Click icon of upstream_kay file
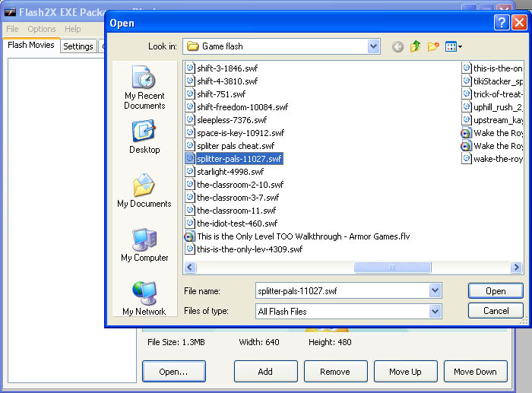The height and width of the screenshot is (393, 532). [x=467, y=119]
